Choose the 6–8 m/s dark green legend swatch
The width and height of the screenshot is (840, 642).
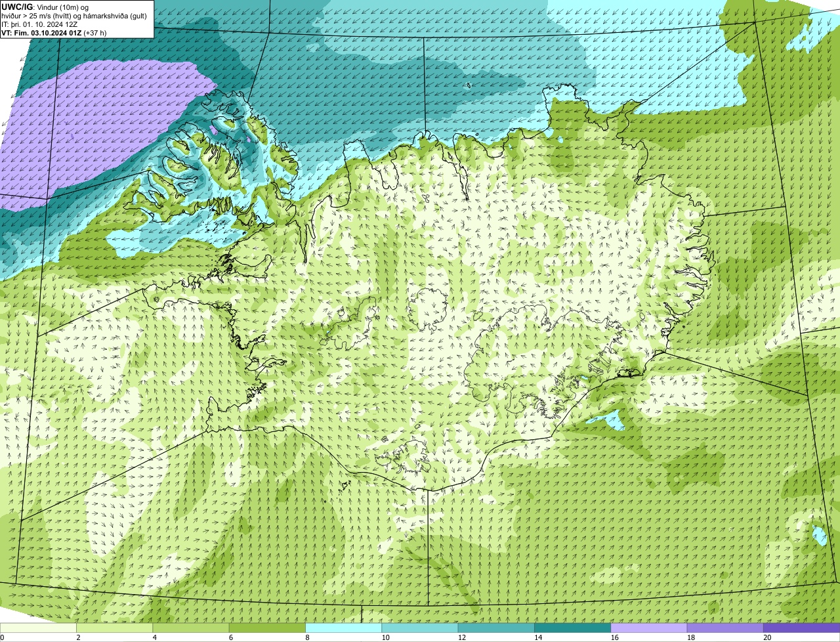[x=267, y=628]
